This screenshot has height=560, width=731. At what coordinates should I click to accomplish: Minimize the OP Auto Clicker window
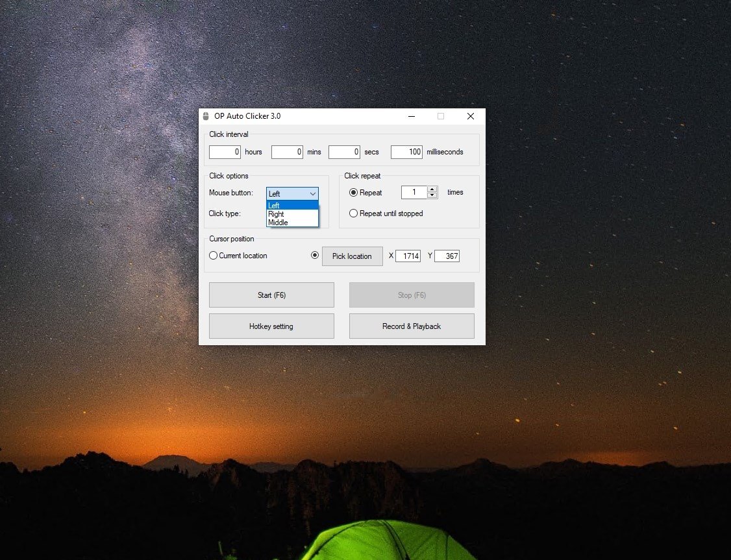pyautogui.click(x=412, y=116)
